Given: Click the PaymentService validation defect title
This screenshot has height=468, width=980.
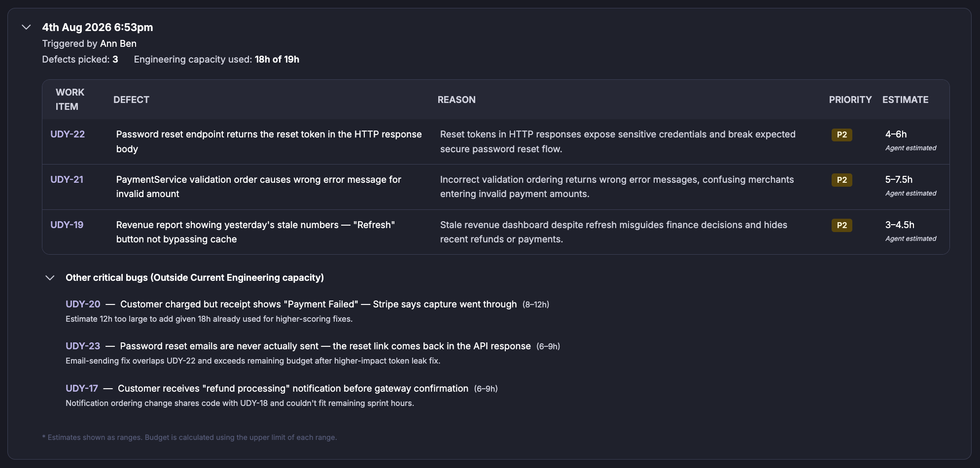Looking at the screenshot, I should [258, 187].
